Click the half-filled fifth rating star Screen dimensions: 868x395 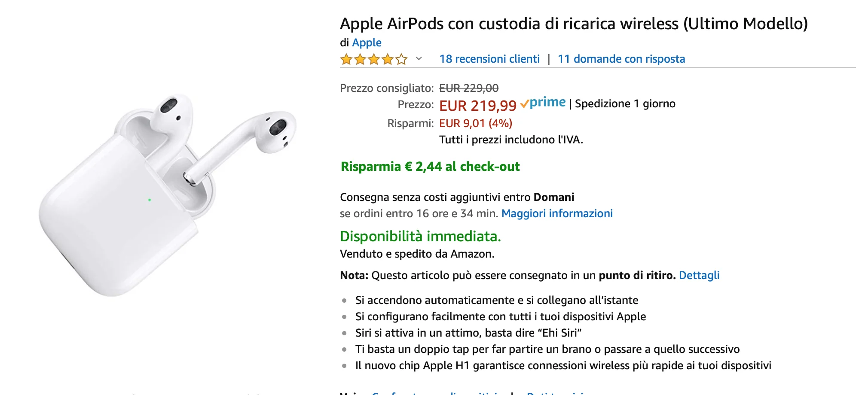click(401, 59)
